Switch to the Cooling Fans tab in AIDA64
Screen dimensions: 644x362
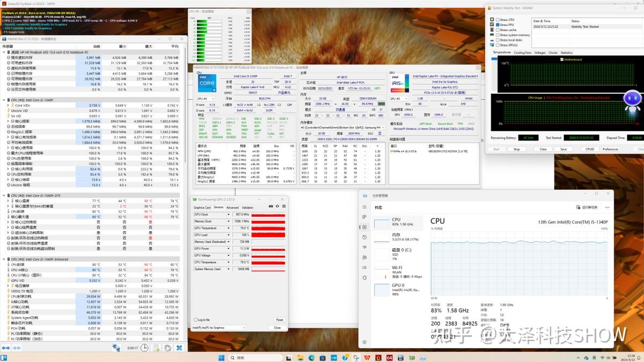tap(522, 53)
